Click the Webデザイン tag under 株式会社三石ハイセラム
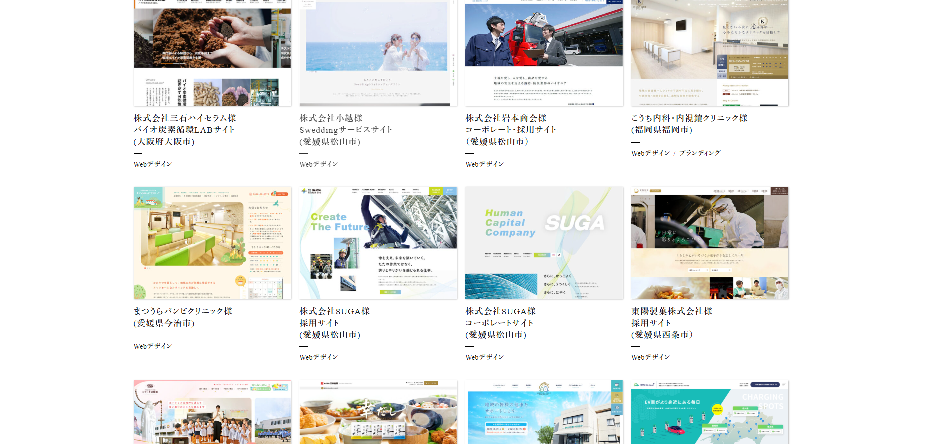Image resolution: width=927 pixels, height=444 pixels. click(x=152, y=164)
